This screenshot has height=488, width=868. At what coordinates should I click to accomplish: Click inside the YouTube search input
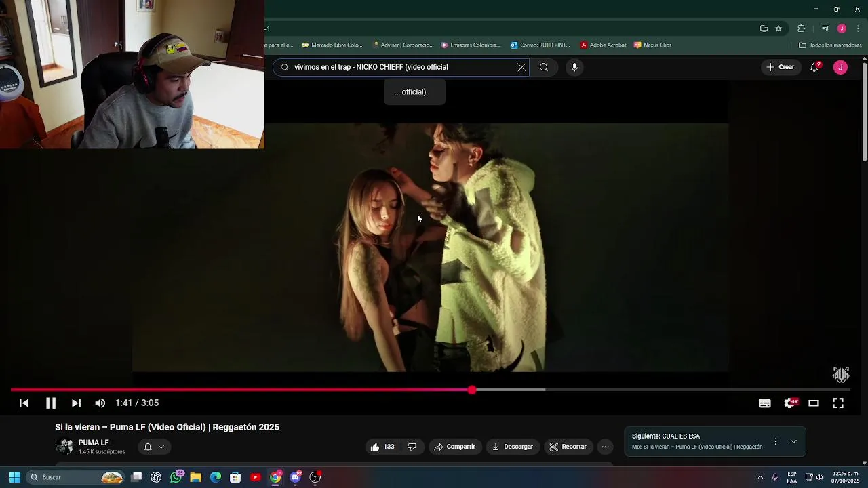400,67
